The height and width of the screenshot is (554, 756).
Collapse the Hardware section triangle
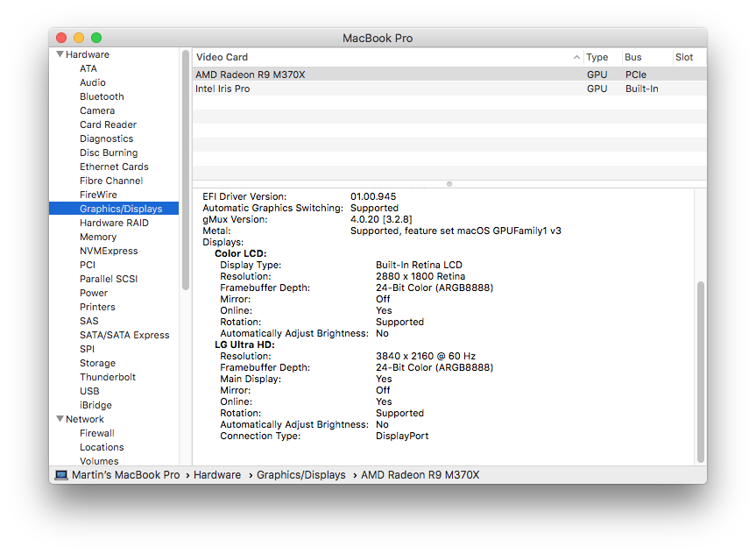(60, 54)
